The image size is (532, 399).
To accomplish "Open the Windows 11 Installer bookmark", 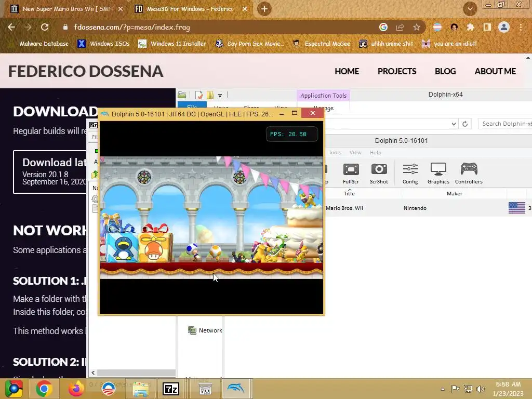I will (172, 44).
